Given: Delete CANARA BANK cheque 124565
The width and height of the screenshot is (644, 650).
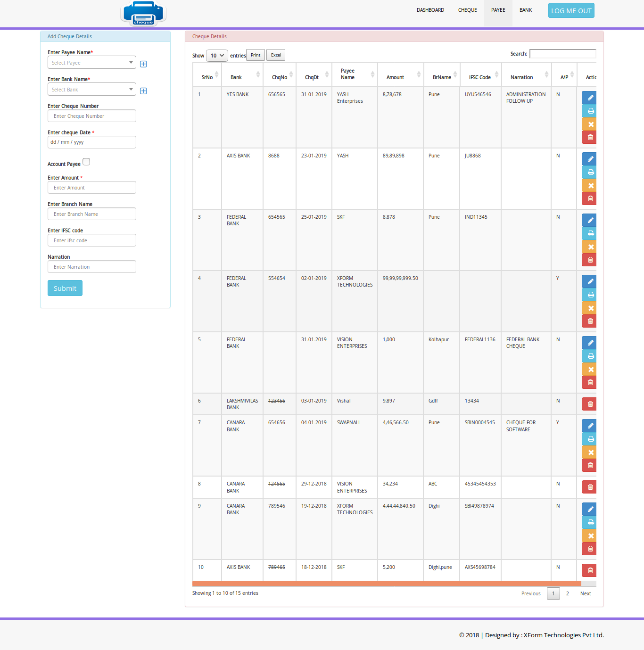Looking at the screenshot, I should 589,487.
